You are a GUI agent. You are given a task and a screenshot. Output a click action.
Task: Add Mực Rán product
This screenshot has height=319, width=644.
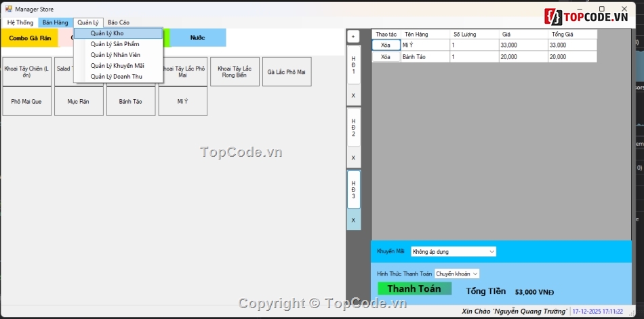79,101
